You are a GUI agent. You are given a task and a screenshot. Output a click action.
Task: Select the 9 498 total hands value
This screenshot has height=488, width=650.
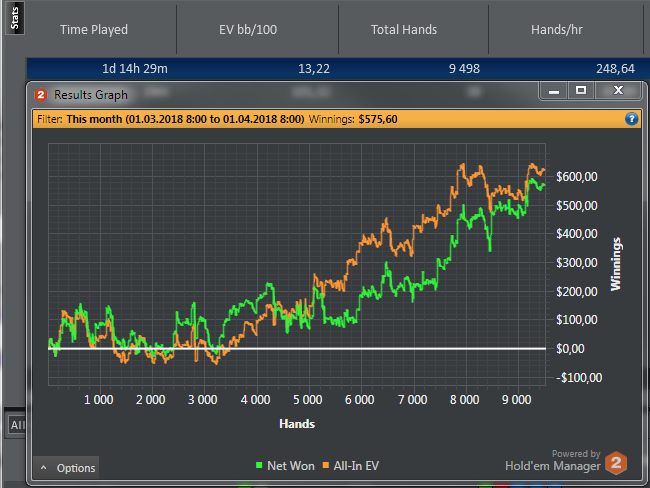click(x=464, y=69)
